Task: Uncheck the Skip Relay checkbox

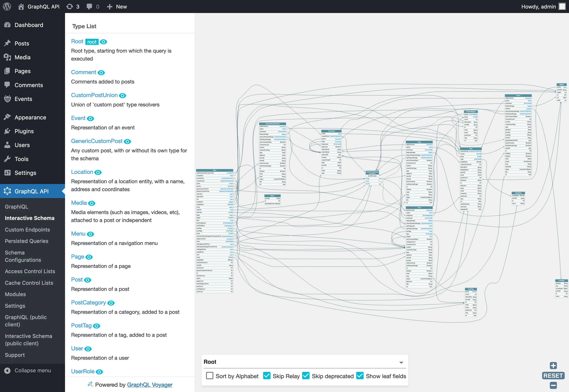Action: [267, 376]
